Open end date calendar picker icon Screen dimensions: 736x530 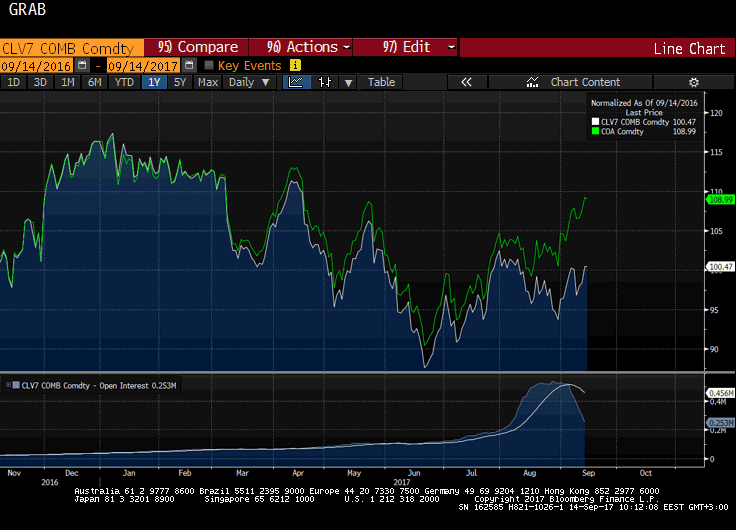click(188, 65)
